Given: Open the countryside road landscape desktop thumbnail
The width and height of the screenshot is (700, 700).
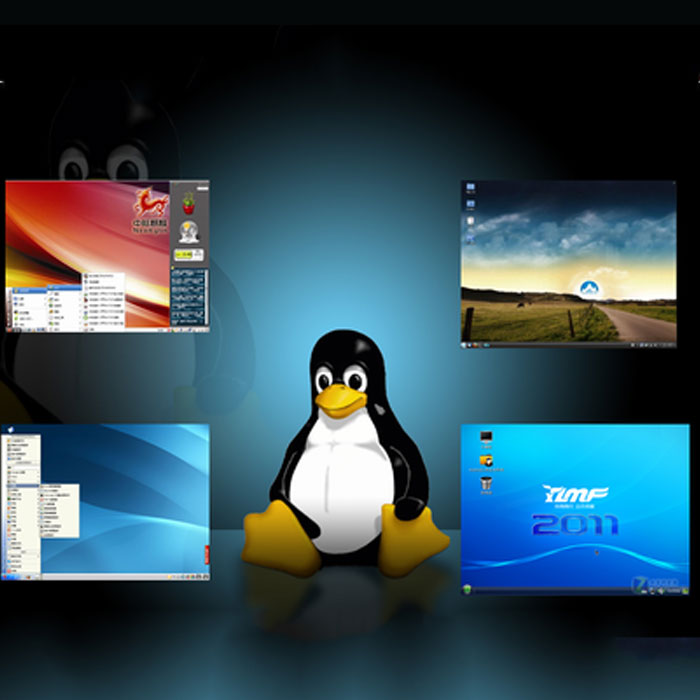Looking at the screenshot, I should coord(568,264).
